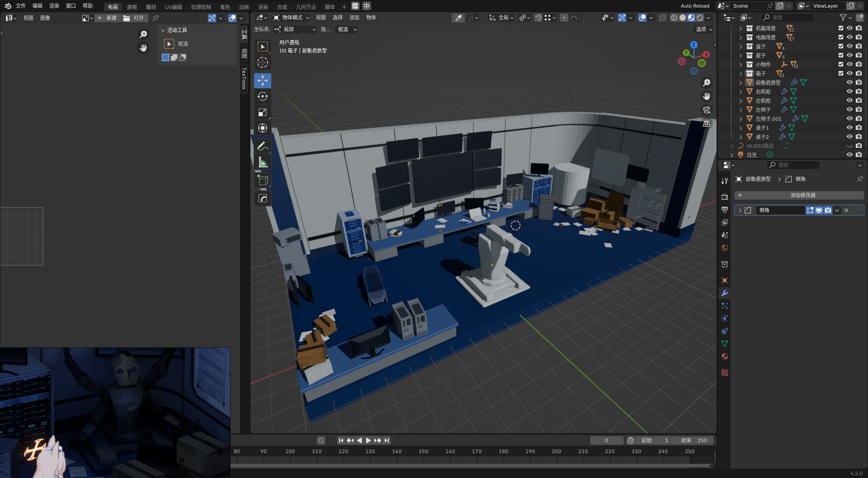Viewport: 868px width, 478px height.
Task: Activate the Annotate pencil tool
Action: (262, 146)
